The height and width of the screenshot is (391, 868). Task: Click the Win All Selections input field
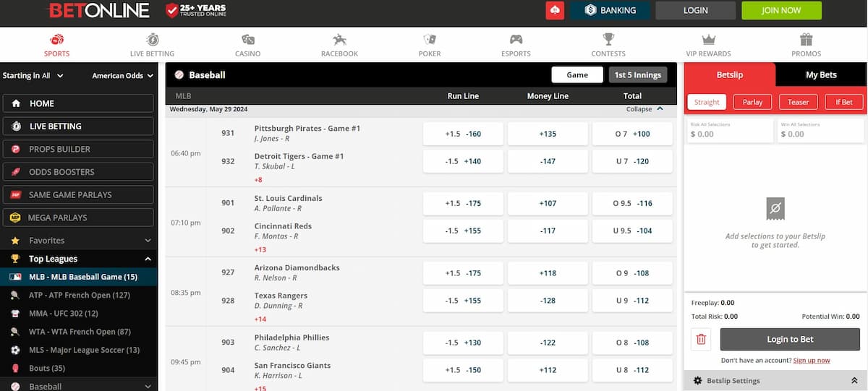[821, 131]
